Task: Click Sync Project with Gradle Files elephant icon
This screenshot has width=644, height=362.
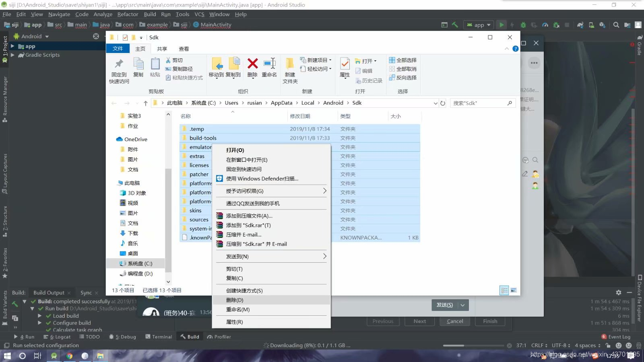Action: 580,25
